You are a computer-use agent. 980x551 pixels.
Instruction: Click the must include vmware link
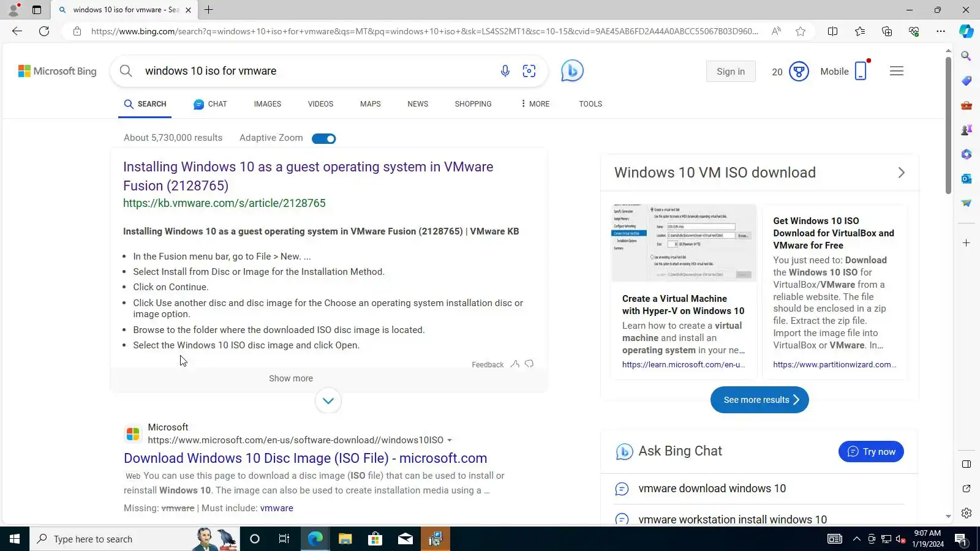coord(277,508)
